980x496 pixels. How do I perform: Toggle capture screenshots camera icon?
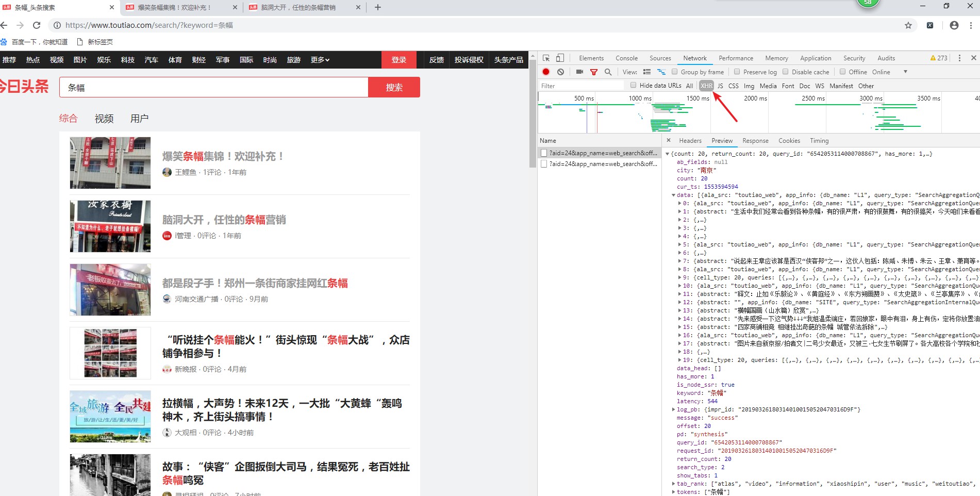coord(579,72)
